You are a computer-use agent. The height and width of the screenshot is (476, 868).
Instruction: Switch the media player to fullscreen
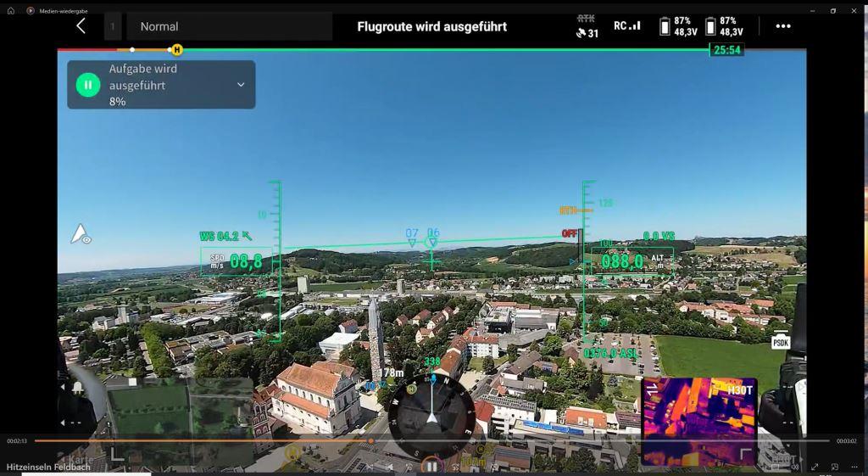(815, 467)
